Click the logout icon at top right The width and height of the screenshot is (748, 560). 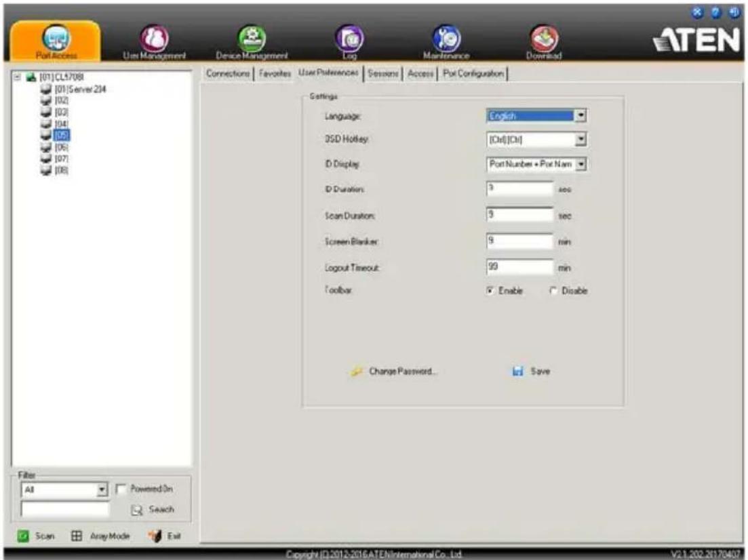[734, 12]
